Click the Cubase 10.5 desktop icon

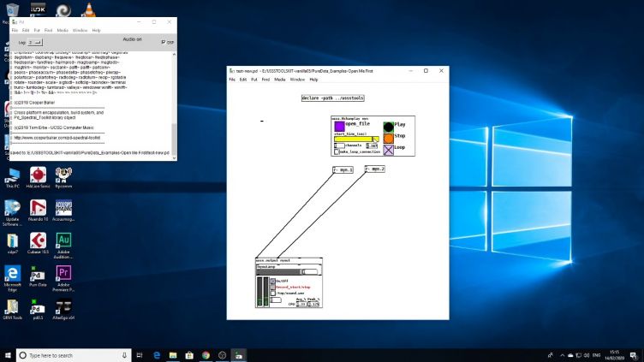pyautogui.click(x=38, y=243)
